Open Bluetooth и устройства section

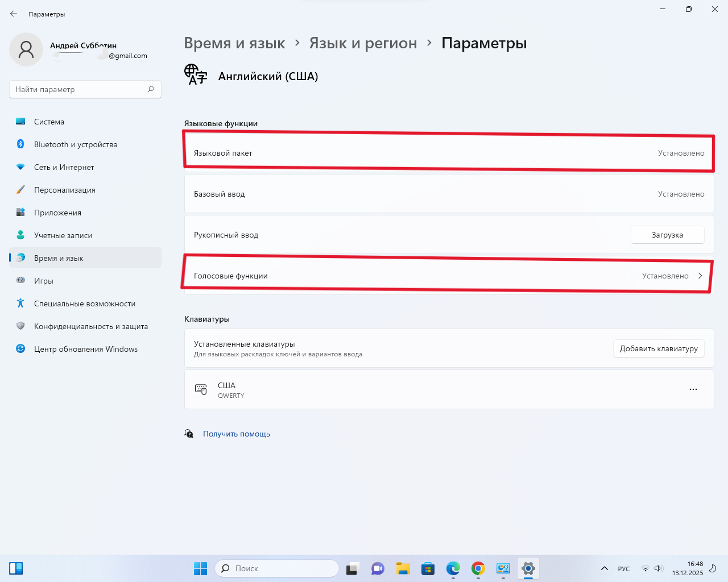pyautogui.click(x=85, y=144)
